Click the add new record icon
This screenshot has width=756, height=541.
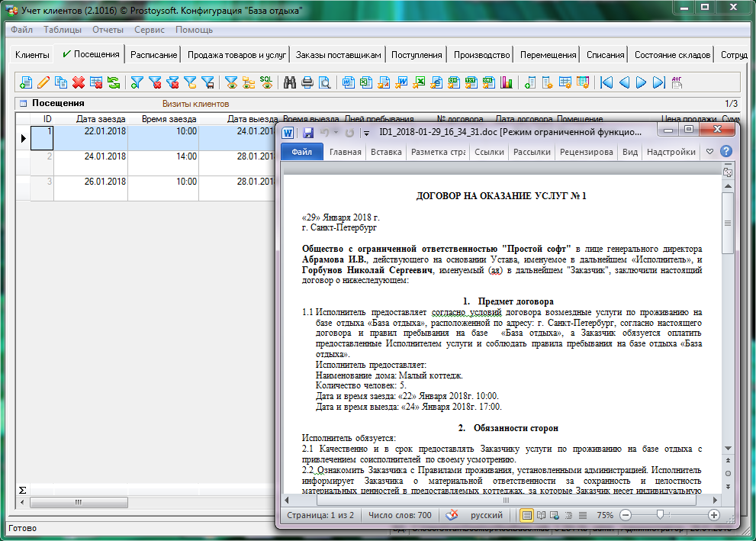[26, 82]
